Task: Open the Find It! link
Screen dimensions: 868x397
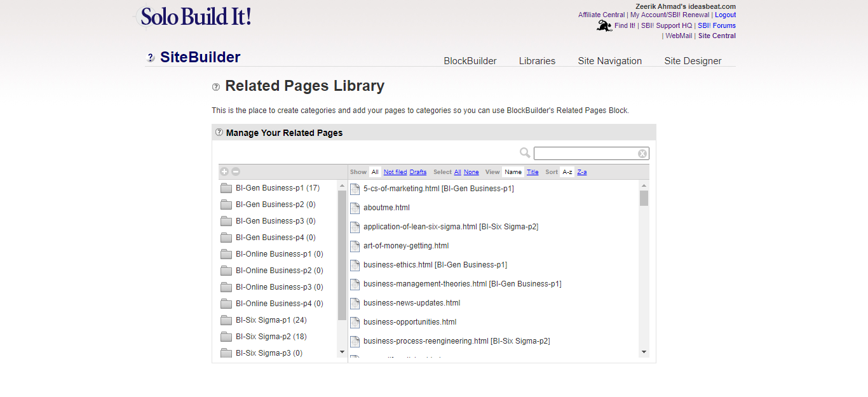Action: pyautogui.click(x=625, y=26)
